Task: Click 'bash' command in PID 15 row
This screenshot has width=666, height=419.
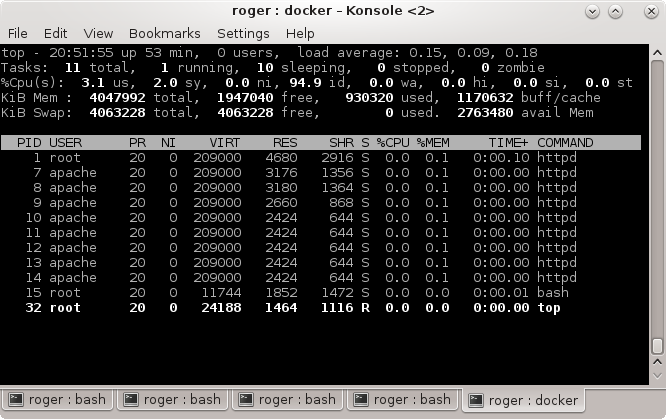Action: (553, 292)
